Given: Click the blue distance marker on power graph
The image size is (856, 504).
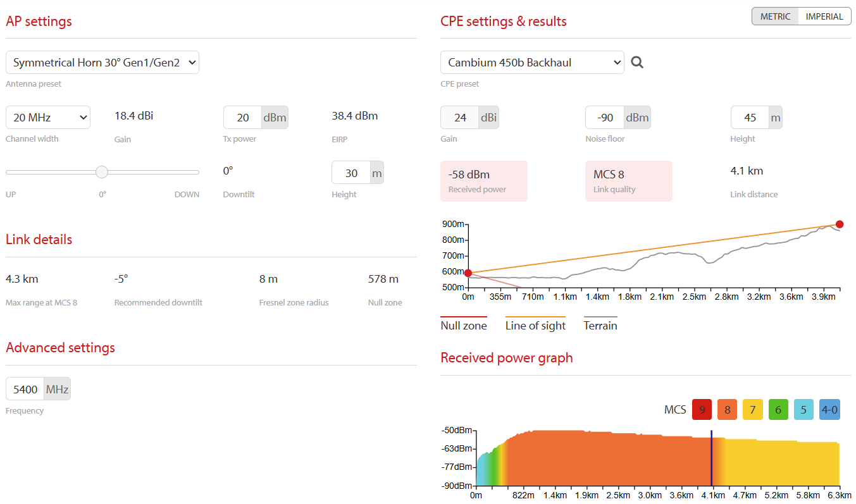Looking at the screenshot, I should click(x=712, y=458).
